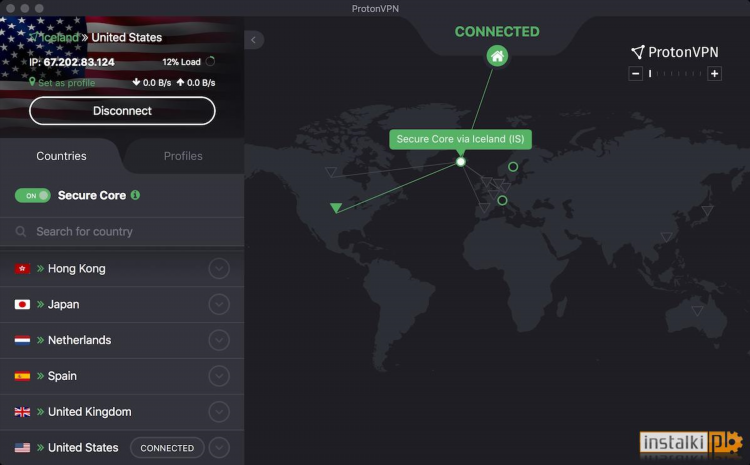Screen dimensions: 750x465
Task: Click the 12% Load text
Action: 181,62
